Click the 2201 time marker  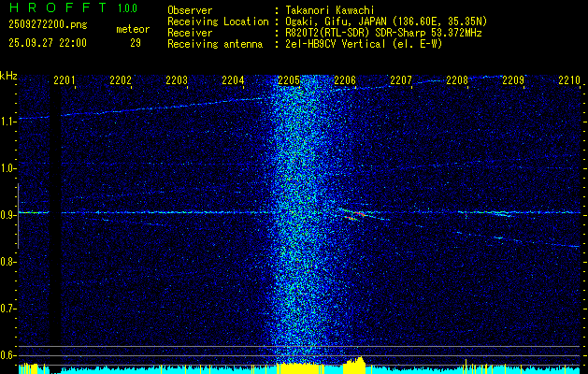65,79
